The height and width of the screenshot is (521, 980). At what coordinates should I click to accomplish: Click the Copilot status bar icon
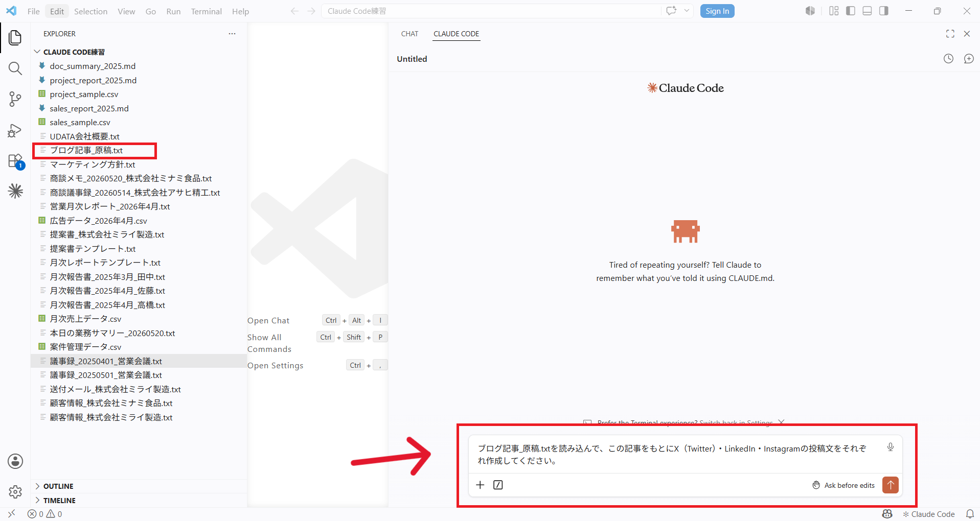point(887,514)
